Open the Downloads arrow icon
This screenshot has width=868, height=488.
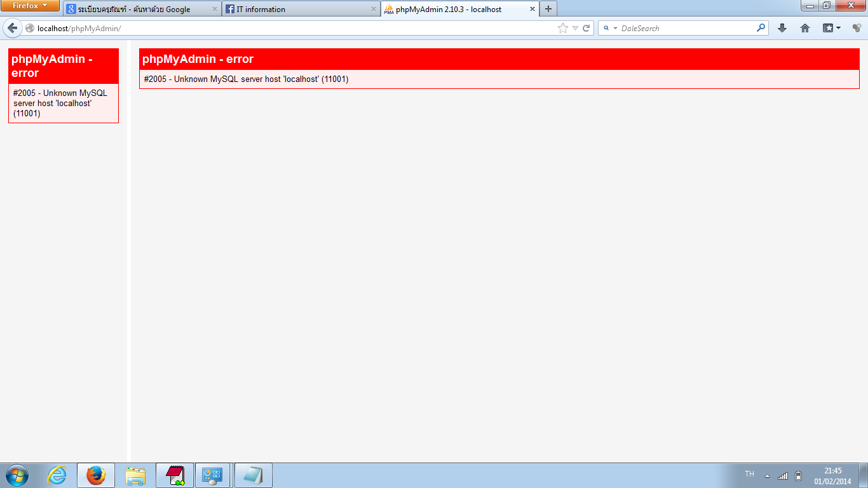pos(782,28)
